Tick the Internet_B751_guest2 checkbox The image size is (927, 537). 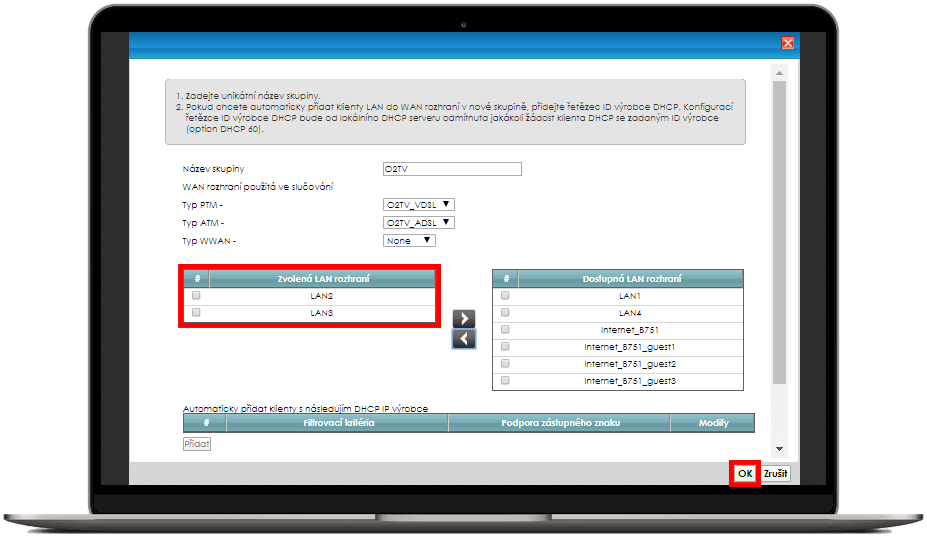(x=505, y=364)
